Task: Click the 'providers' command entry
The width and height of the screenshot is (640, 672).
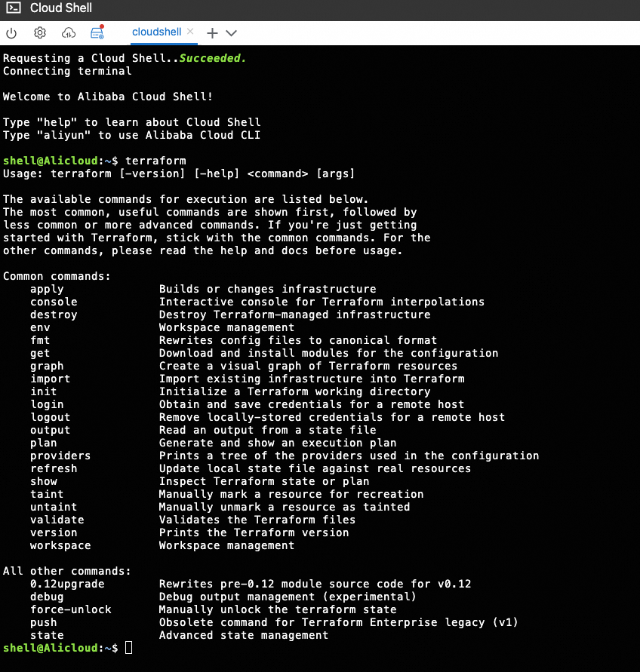Action: [60, 456]
